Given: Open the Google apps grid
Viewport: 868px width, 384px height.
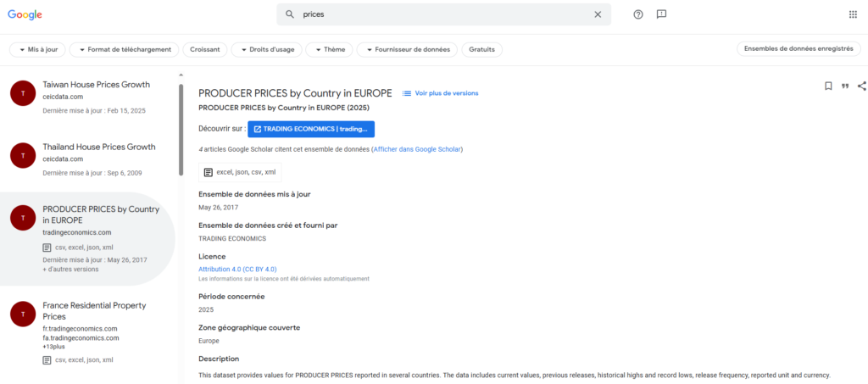Looking at the screenshot, I should [853, 15].
